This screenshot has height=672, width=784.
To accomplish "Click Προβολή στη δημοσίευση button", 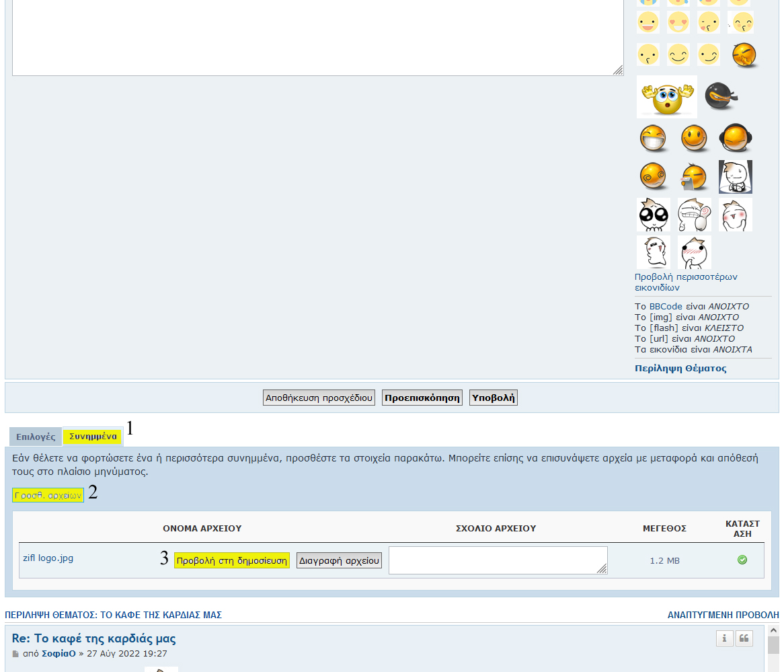I will point(232,560).
